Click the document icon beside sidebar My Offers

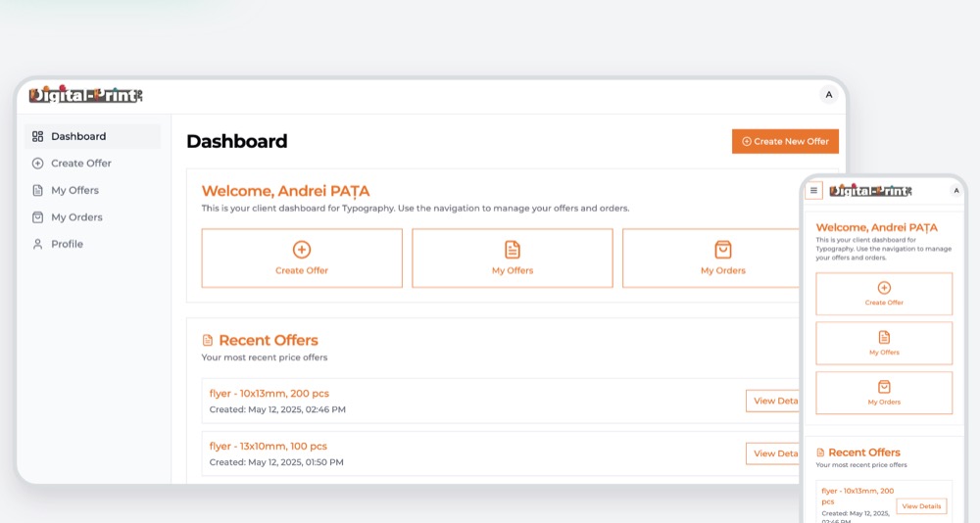(37, 190)
